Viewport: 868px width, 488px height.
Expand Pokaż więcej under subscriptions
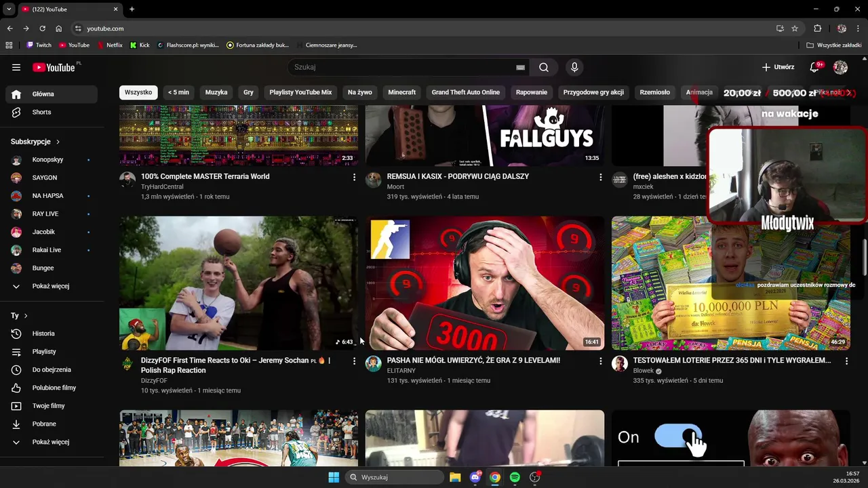pyautogui.click(x=51, y=286)
